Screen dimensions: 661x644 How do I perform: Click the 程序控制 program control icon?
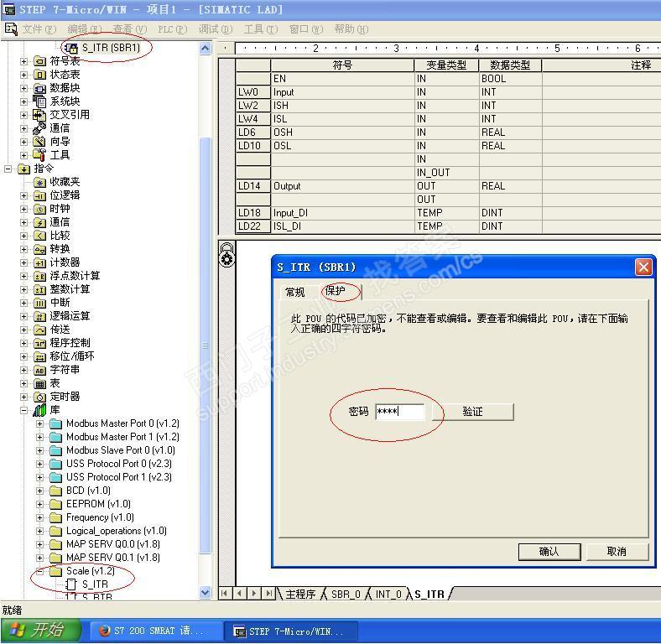point(39,343)
